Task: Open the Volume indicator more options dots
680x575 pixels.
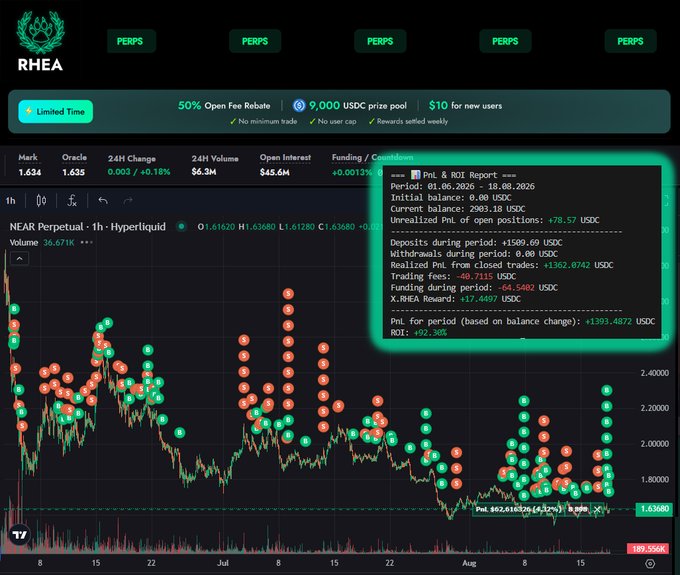Action: (x=87, y=242)
